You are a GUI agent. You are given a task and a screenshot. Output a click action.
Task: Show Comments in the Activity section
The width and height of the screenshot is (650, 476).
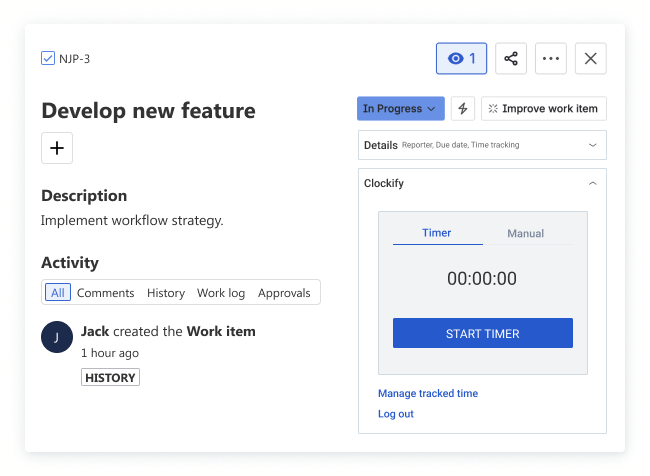pyautogui.click(x=106, y=293)
